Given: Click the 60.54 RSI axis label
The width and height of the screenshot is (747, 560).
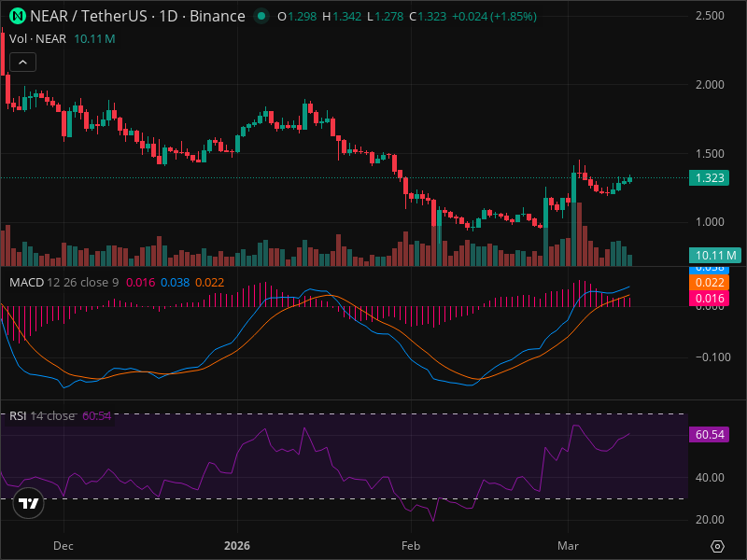Looking at the screenshot, I should 709,434.
